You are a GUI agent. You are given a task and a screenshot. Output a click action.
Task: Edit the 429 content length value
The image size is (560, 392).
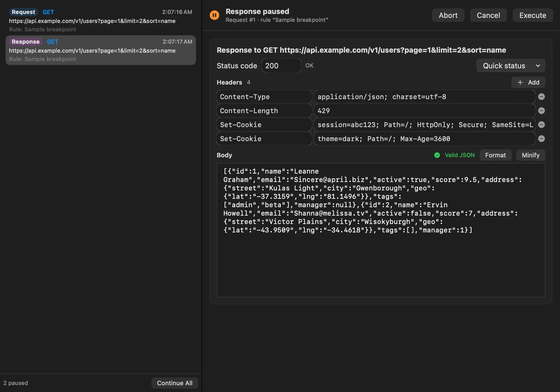(x=424, y=111)
